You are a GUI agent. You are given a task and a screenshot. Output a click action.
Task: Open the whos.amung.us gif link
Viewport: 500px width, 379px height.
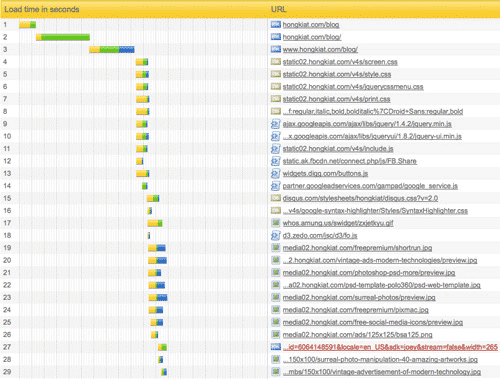tap(338, 223)
